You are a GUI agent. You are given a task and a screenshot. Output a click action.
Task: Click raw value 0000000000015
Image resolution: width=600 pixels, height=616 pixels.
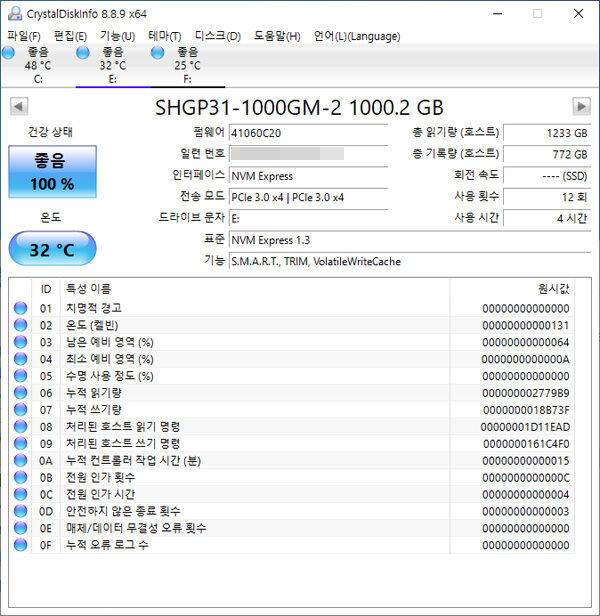point(526,460)
